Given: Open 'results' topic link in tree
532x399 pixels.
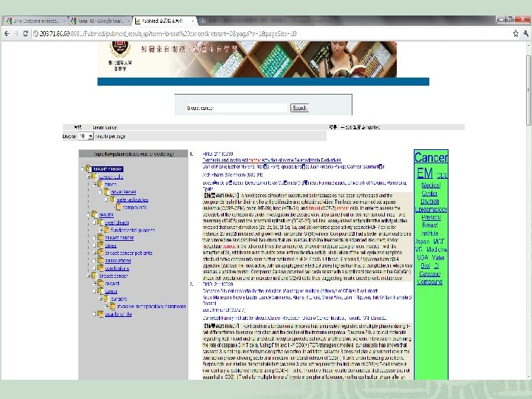Looking at the screenshot, I should (x=106, y=214).
